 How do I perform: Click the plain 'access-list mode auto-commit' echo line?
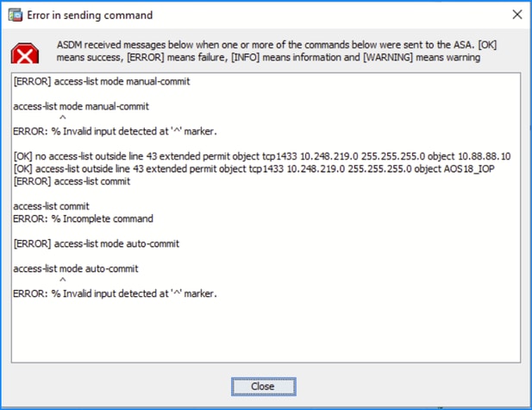(76, 268)
